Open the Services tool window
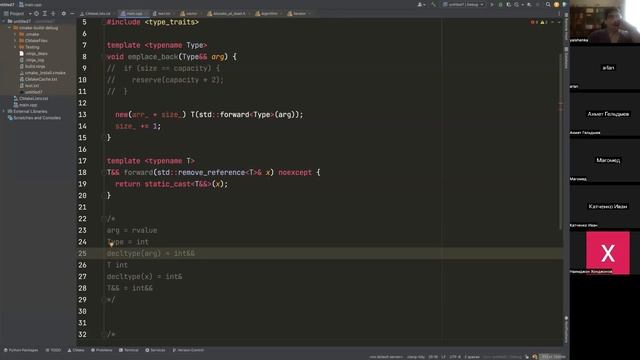The width and height of the screenshot is (640, 360). (x=156, y=350)
